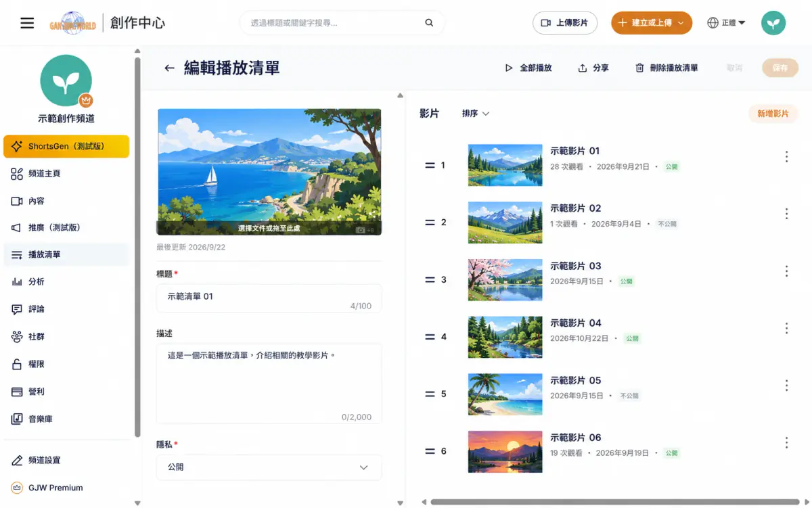Click thumbnail of 示範影片 04
The image size is (812, 508).
tap(505, 337)
